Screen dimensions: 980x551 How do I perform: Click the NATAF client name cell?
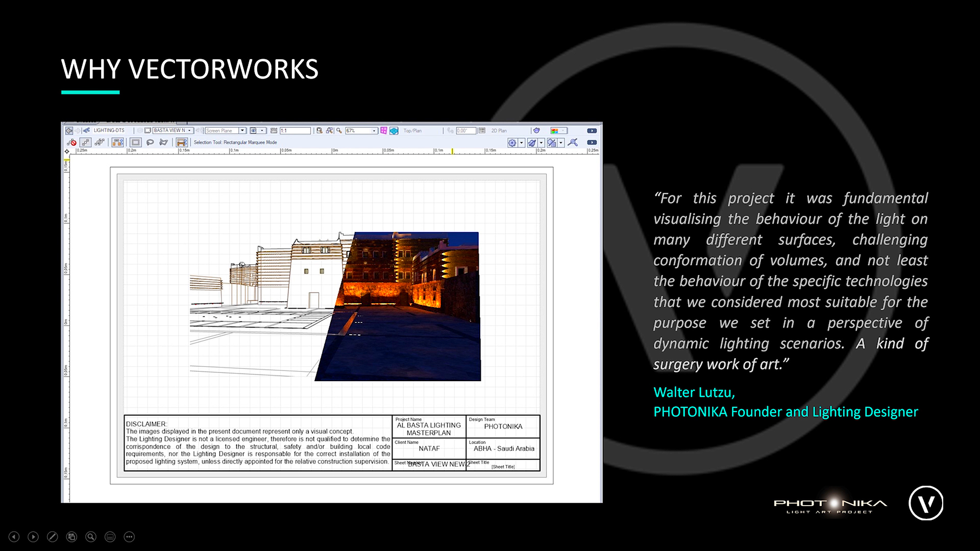pyautogui.click(x=429, y=448)
